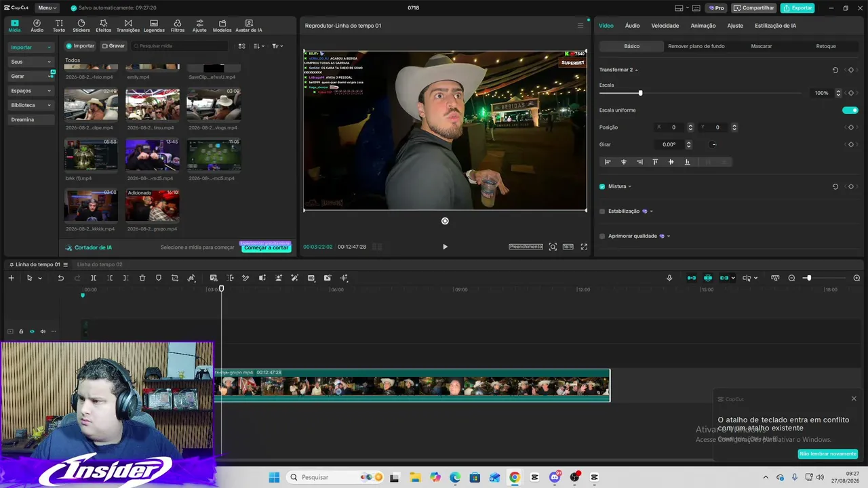This screenshot has width=868, height=488.
Task: Play the video preview
Action: coord(445,247)
